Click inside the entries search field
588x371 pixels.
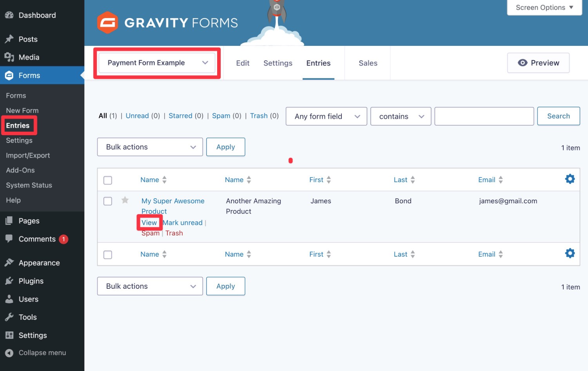pos(484,116)
